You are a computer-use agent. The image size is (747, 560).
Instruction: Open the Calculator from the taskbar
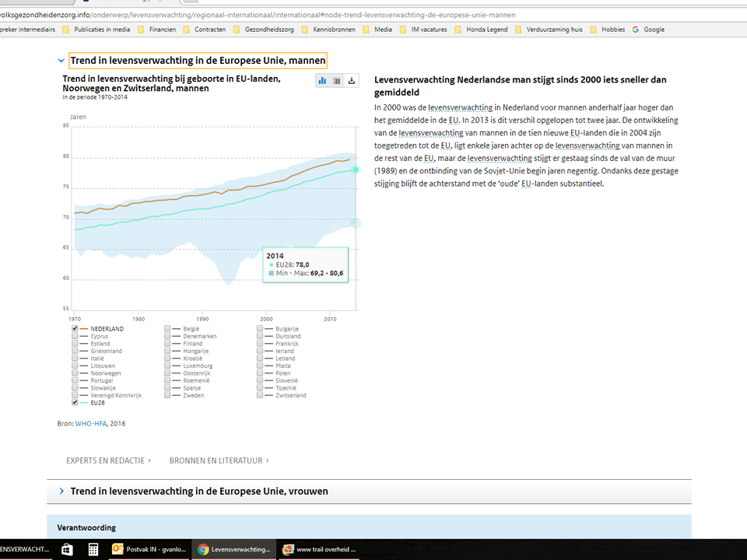[93, 549]
